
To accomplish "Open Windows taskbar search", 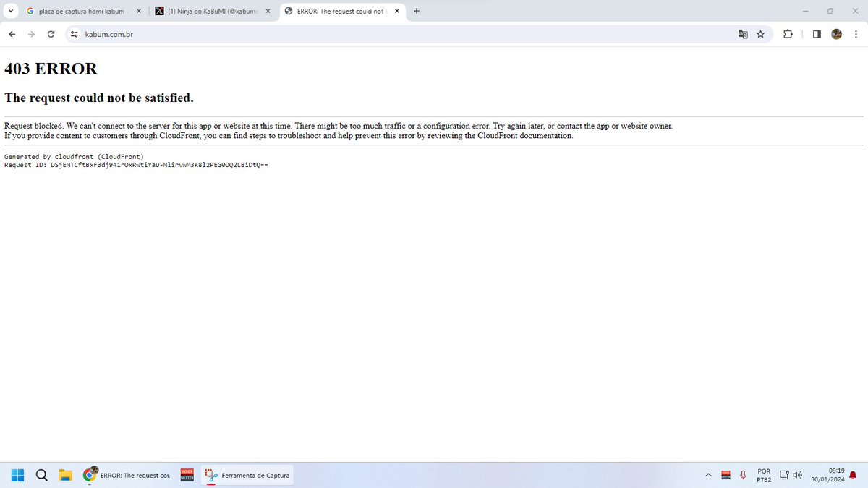I will point(42,475).
